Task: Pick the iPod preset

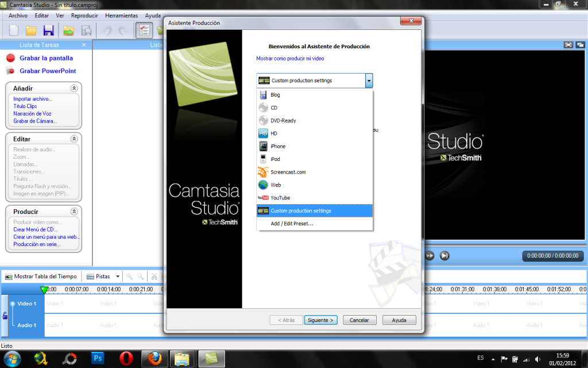Action: point(315,159)
